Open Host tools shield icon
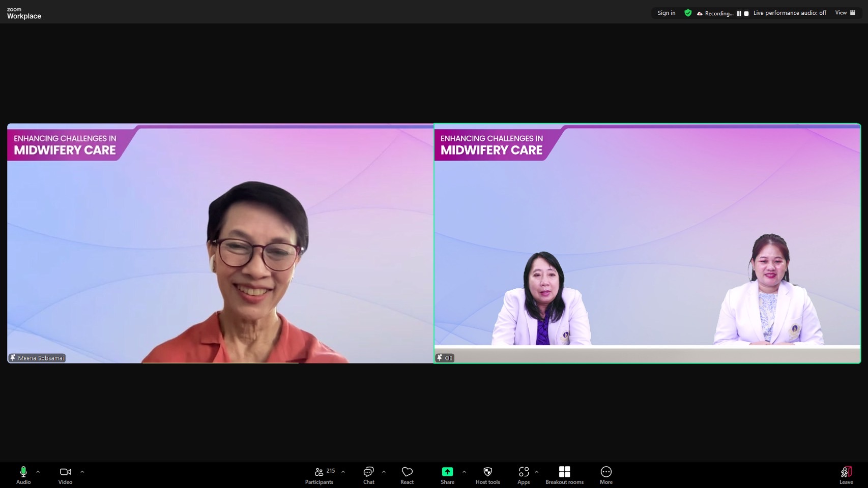This screenshot has height=488, width=868. pos(487,475)
